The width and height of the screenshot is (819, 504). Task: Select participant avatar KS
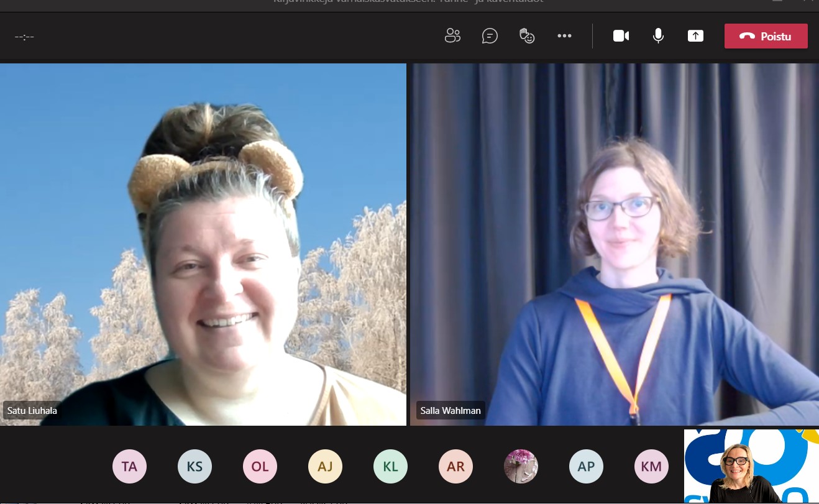pyautogui.click(x=194, y=466)
